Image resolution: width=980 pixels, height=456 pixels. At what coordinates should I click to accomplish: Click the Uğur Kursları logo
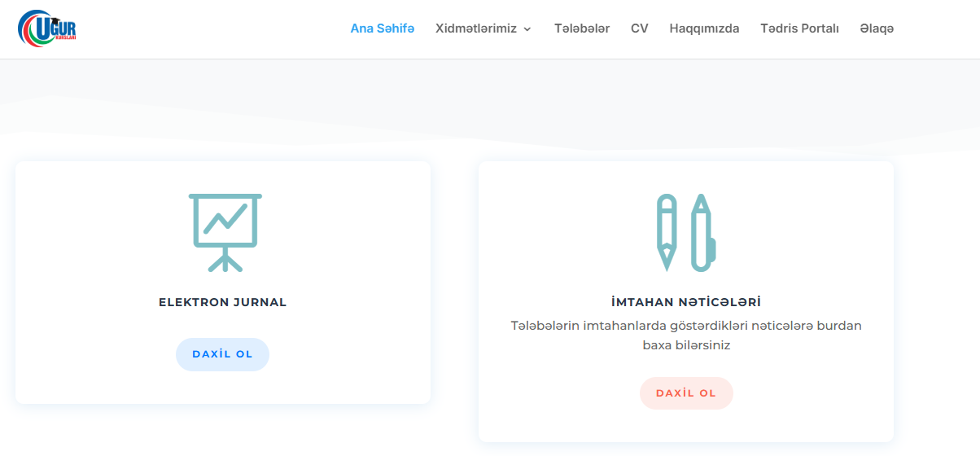coord(47,28)
